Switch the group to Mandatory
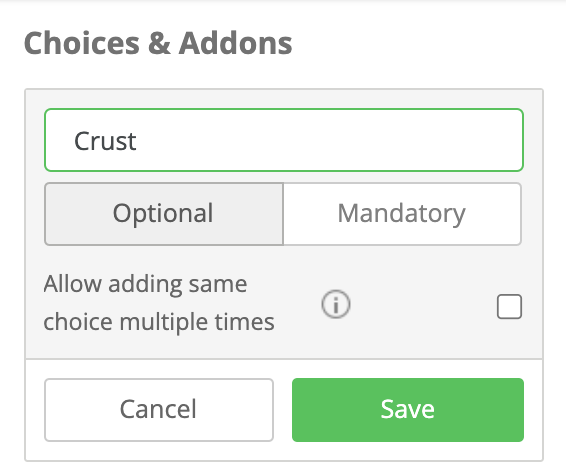 pyautogui.click(x=402, y=214)
